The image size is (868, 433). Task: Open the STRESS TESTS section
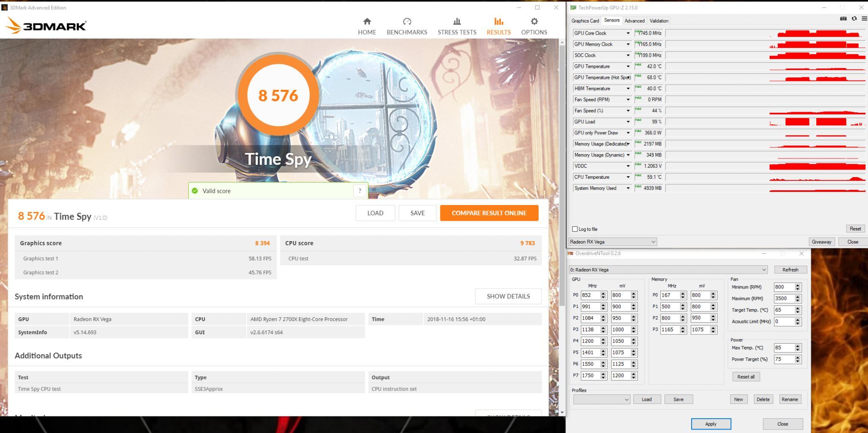point(457,26)
